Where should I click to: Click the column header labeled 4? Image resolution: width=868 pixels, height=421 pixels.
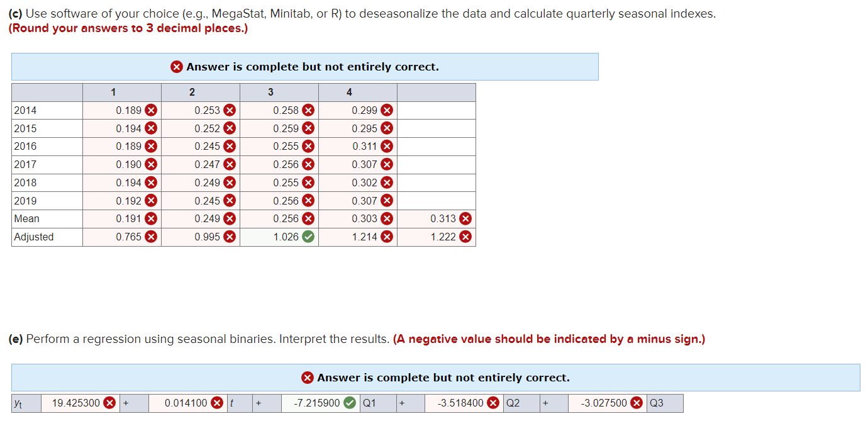[350, 92]
